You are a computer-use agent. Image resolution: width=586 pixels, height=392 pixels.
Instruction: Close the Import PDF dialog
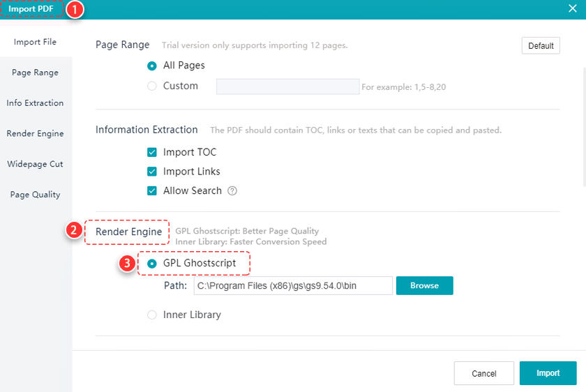coord(572,8)
